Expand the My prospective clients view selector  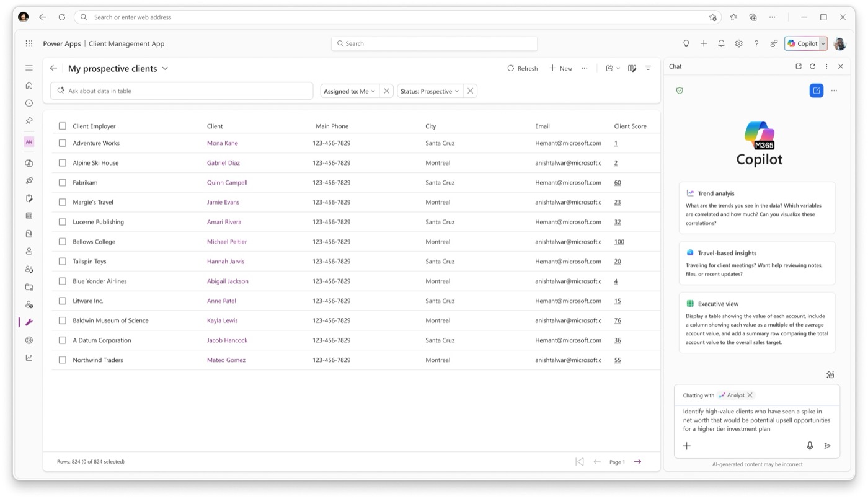165,68
